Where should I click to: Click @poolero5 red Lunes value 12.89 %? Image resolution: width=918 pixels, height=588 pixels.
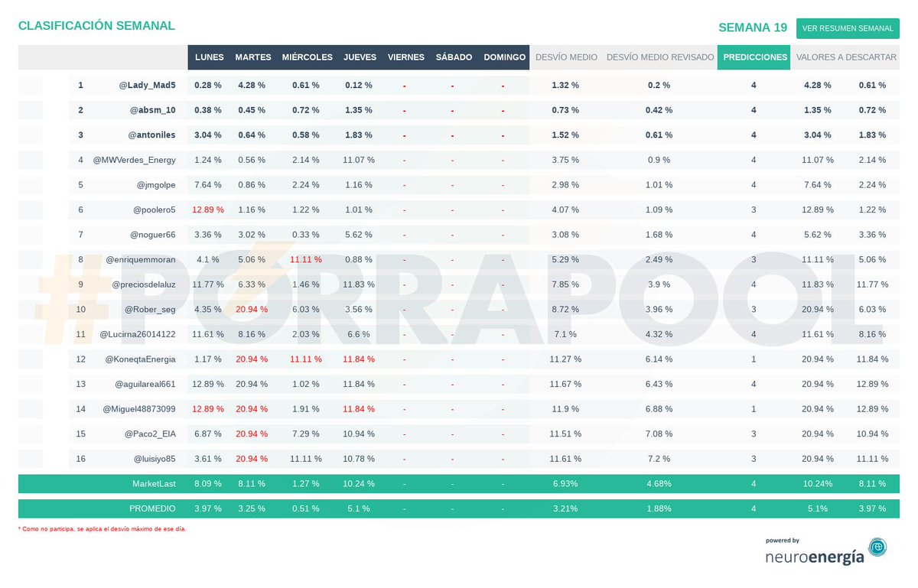208,210
